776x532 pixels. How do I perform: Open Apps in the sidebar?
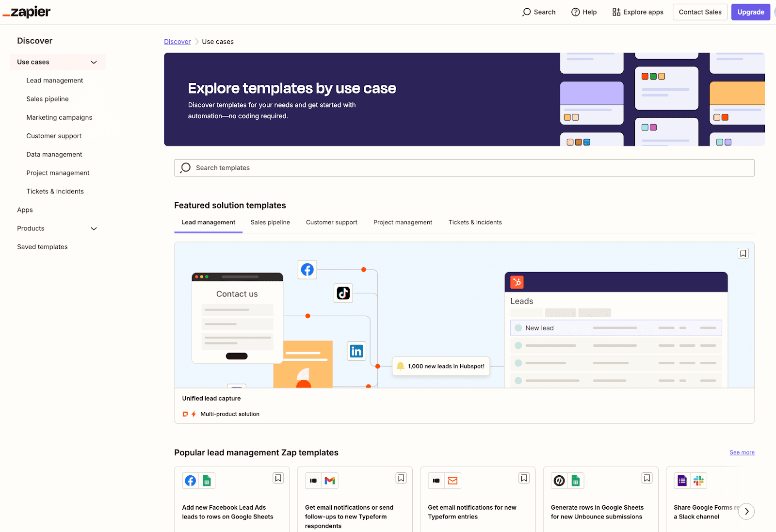pyautogui.click(x=25, y=210)
